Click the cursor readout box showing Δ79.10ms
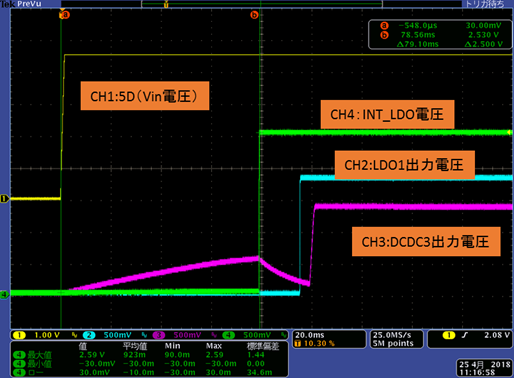Screen dimensions: 514x378 pos(440,35)
